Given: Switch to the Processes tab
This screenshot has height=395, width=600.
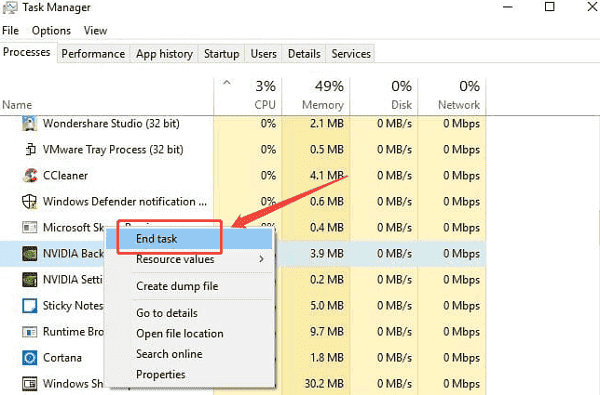Looking at the screenshot, I should click(27, 52).
